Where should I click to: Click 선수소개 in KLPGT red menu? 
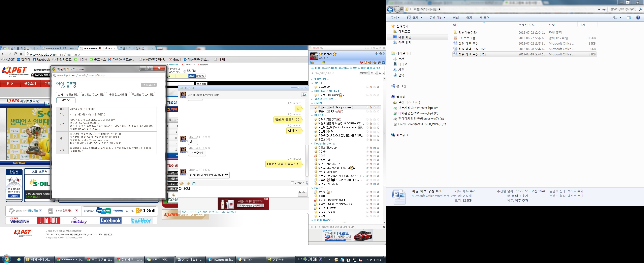(x=30, y=84)
